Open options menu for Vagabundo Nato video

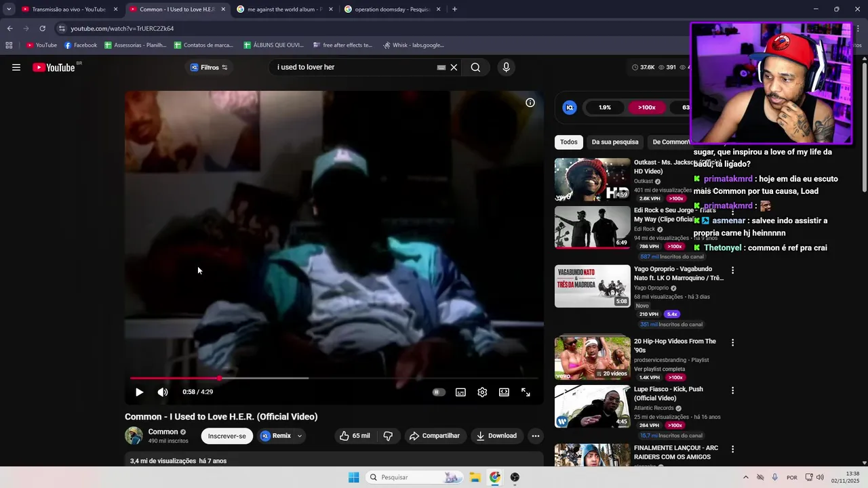coord(732,270)
